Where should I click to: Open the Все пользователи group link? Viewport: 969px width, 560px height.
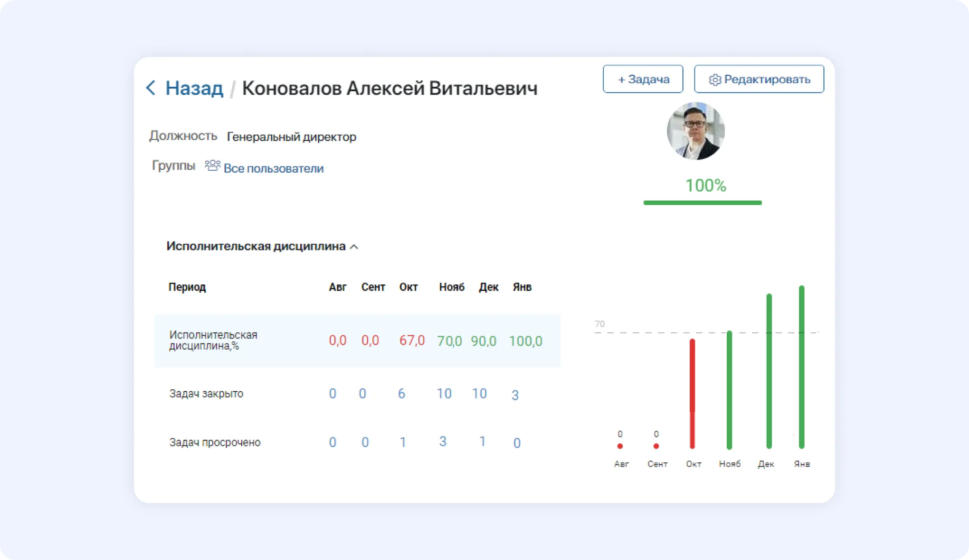(274, 168)
